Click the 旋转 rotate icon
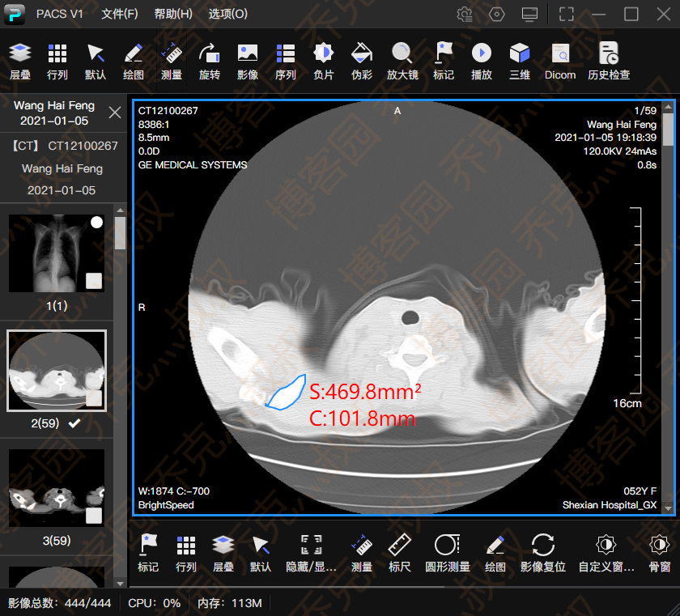 pos(209,62)
